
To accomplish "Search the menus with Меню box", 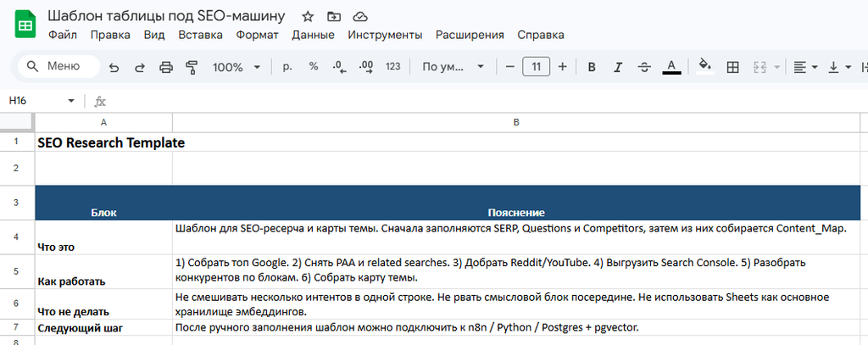I will pyautogui.click(x=58, y=66).
